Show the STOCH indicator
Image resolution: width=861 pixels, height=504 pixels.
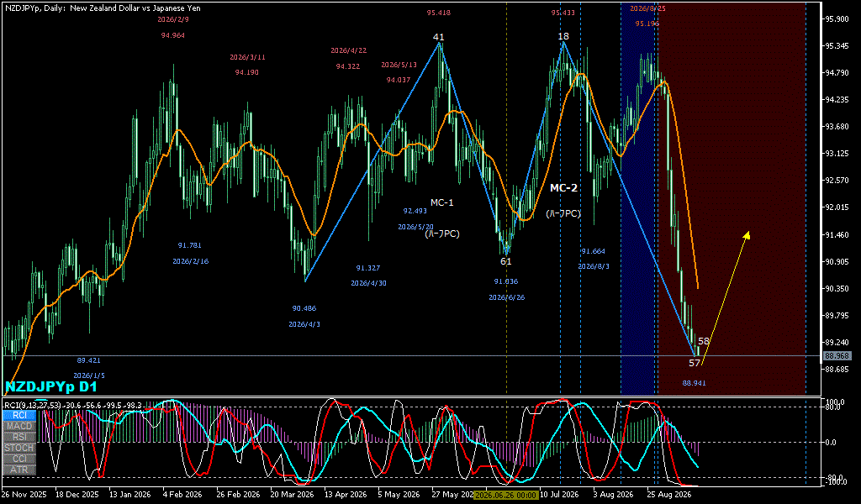point(19,448)
